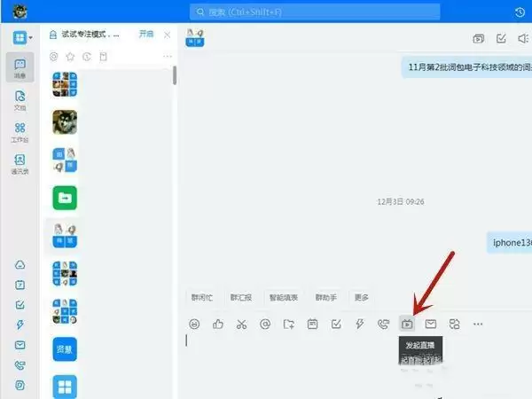Open the three-dot overflow in chat toolbar

pyautogui.click(x=478, y=324)
